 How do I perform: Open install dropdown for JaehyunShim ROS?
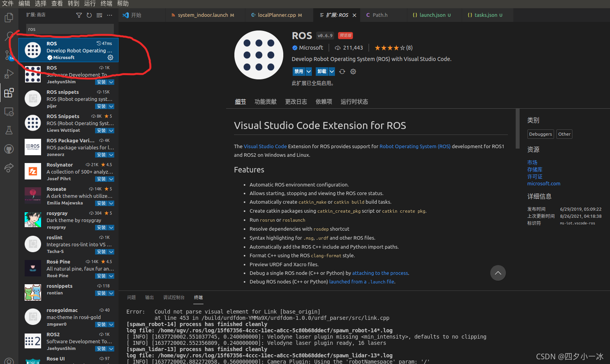click(x=111, y=82)
